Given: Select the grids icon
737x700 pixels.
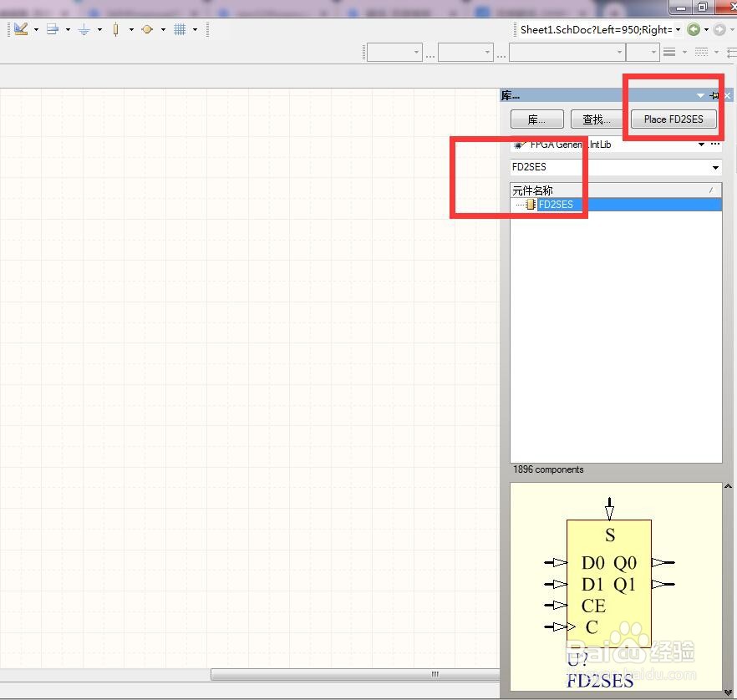Looking at the screenshot, I should tap(180, 29).
